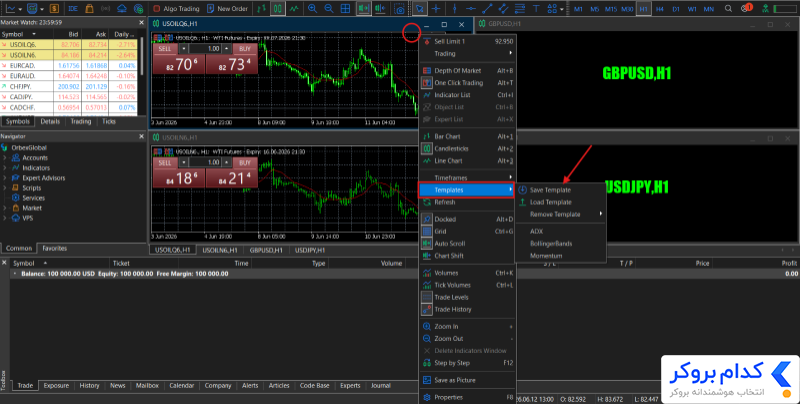Switch to the History tab in Toolbox
This screenshot has height=404, width=800.
click(x=89, y=386)
